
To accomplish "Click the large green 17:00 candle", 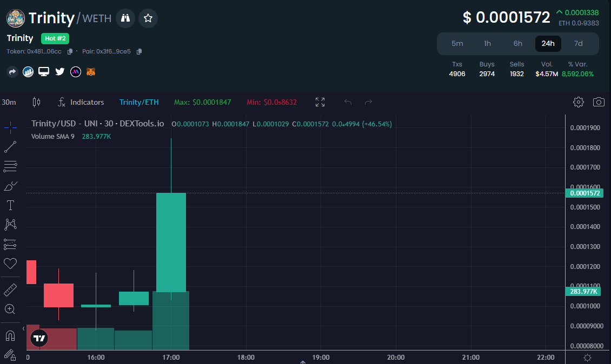I will coord(171,242).
